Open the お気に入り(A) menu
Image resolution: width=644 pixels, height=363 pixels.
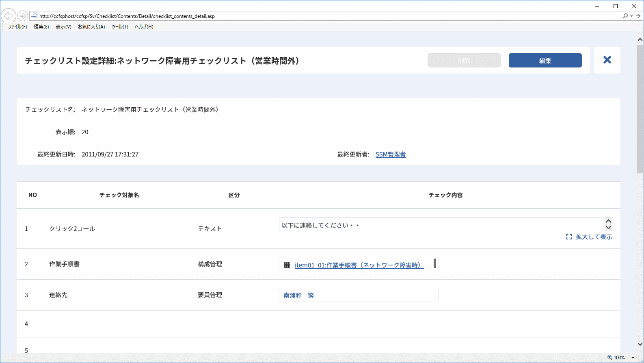91,27
